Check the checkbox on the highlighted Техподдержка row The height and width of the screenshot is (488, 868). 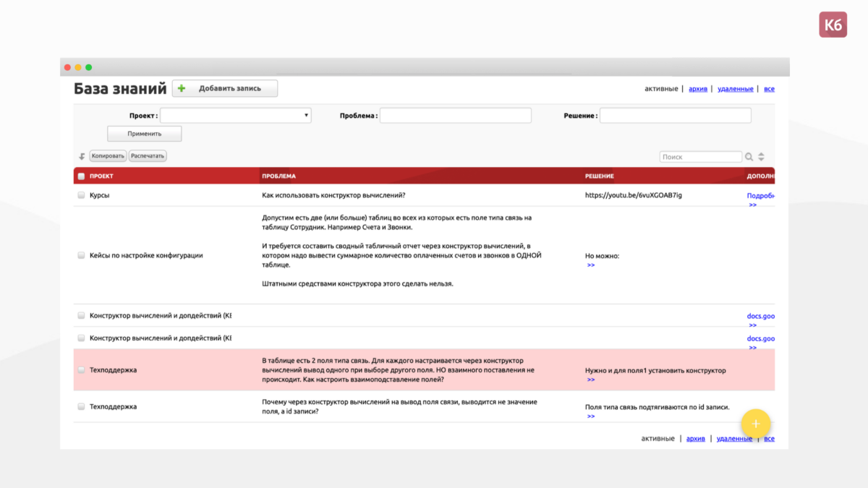tap(81, 369)
